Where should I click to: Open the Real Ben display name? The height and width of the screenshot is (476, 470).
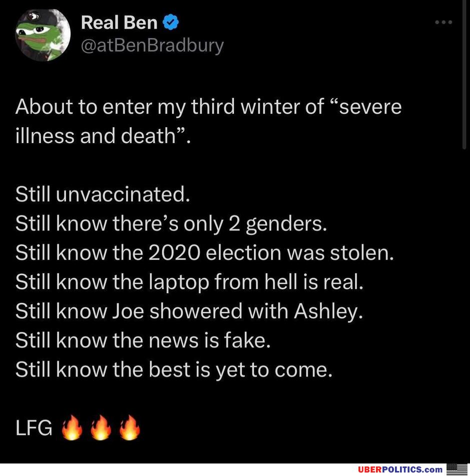point(119,23)
